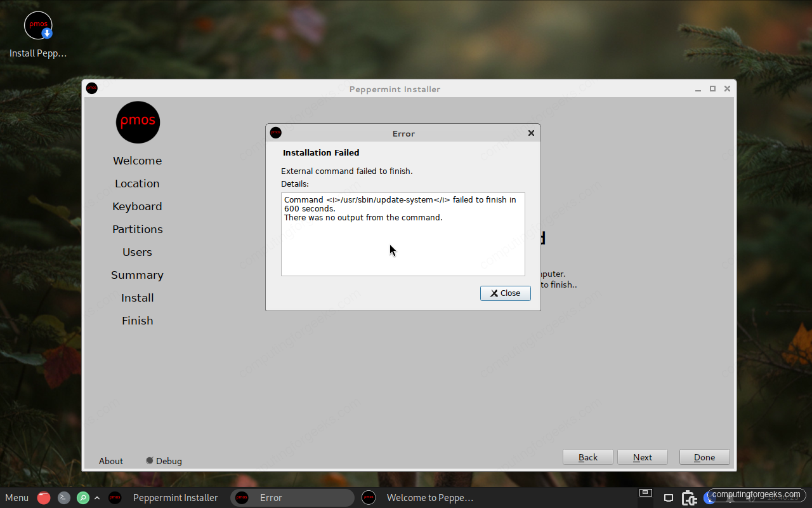Click the pmos logo in the installer sidebar
The height and width of the screenshot is (508, 812).
tap(138, 122)
